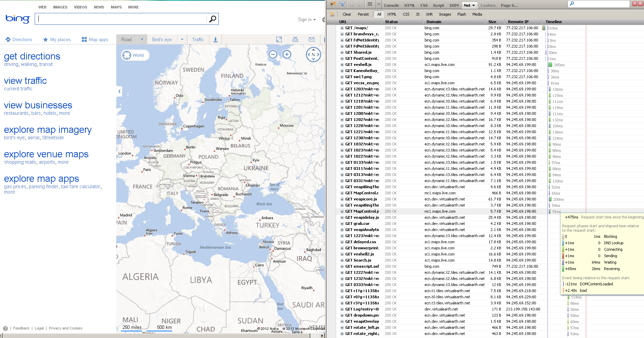Zoom out on the map
Viewport: 644px width, 338px height.
(273, 54)
